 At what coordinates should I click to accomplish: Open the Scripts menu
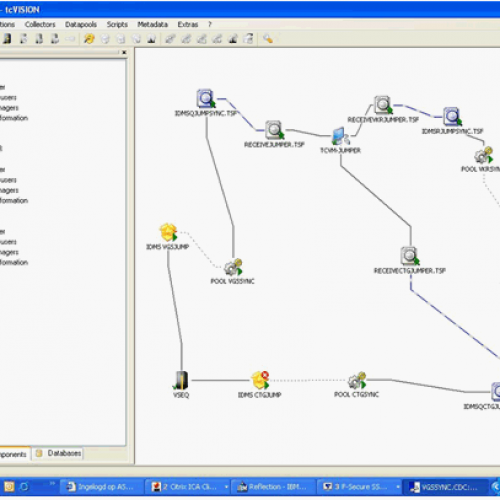tap(117, 24)
